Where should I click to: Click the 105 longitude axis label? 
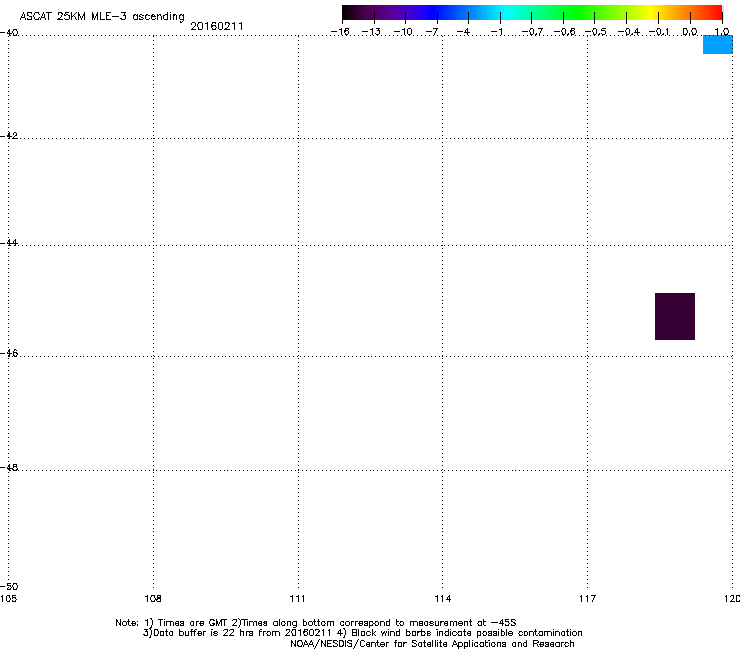coord(8,599)
